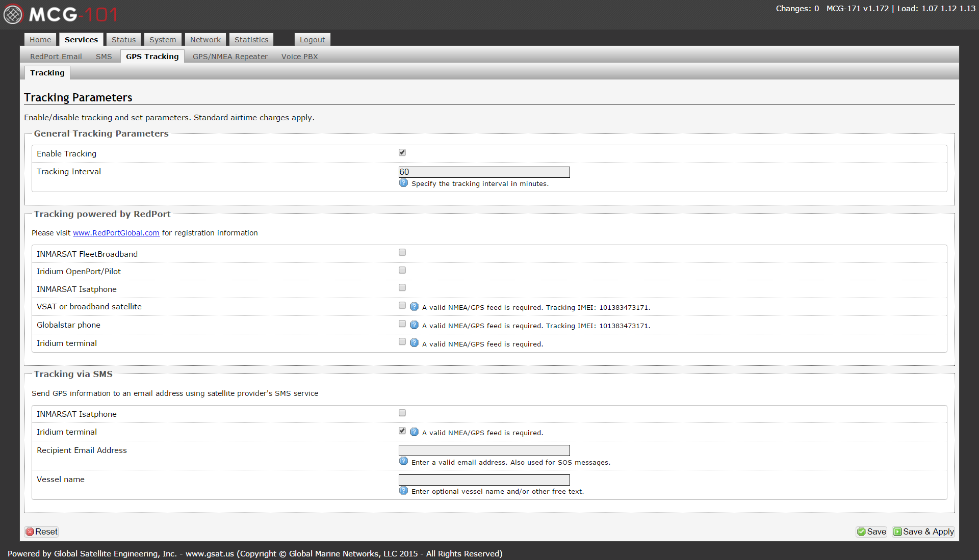This screenshot has width=979, height=560.
Task: Click 'Powered by Global Satellite Engineering' footer
Action: [255, 553]
